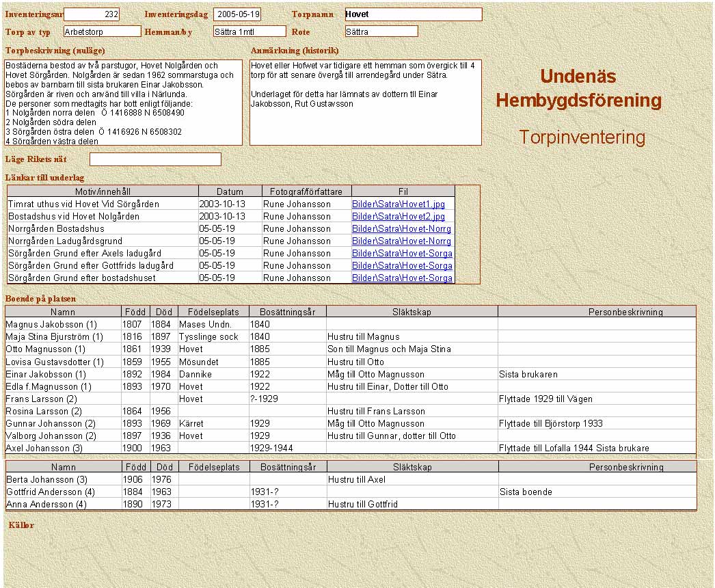This screenshot has height=588, width=715.
Task: Click the Hemman/by field with Sättra 1mtl
Action: click(249, 31)
